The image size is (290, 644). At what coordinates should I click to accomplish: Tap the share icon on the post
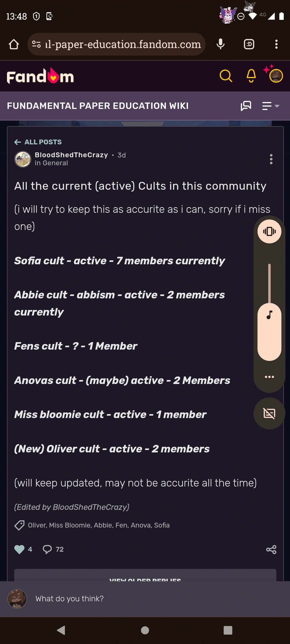[x=271, y=549]
